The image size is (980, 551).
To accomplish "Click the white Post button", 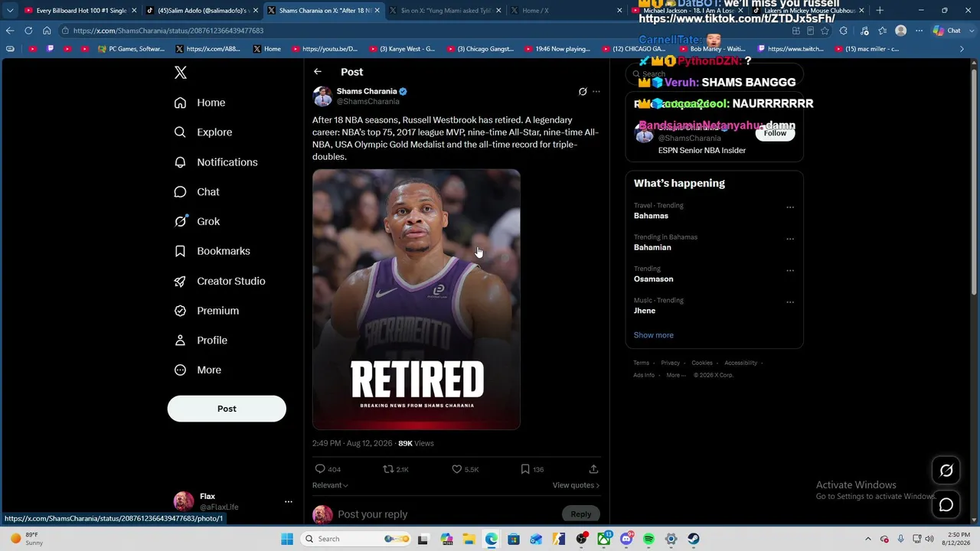I will (x=227, y=409).
